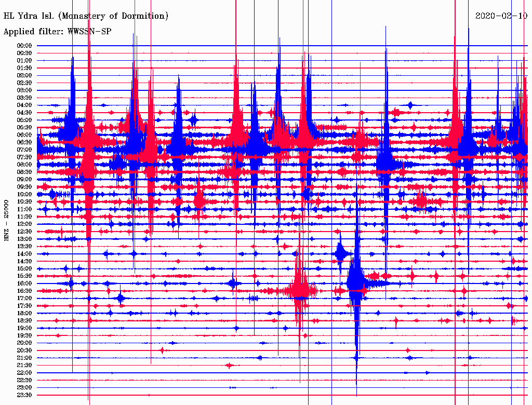This screenshot has height=405, width=532.
Task: Click the 19:30 time label
Action: 24,335
